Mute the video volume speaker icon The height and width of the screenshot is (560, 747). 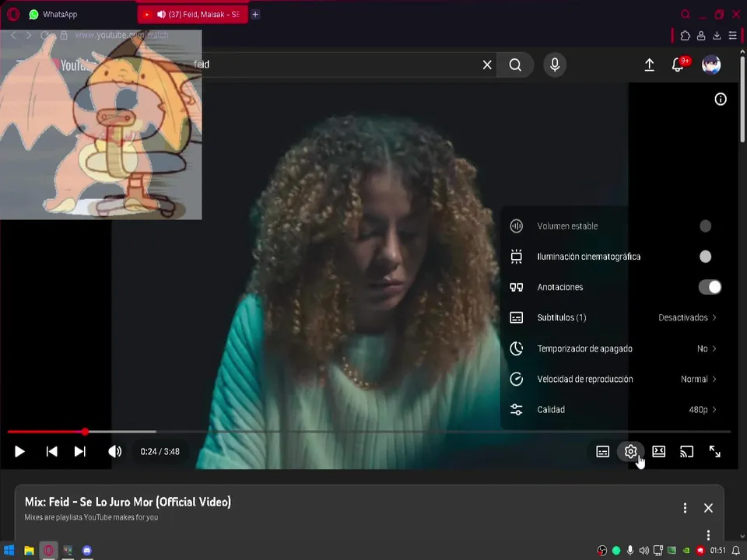tap(115, 451)
